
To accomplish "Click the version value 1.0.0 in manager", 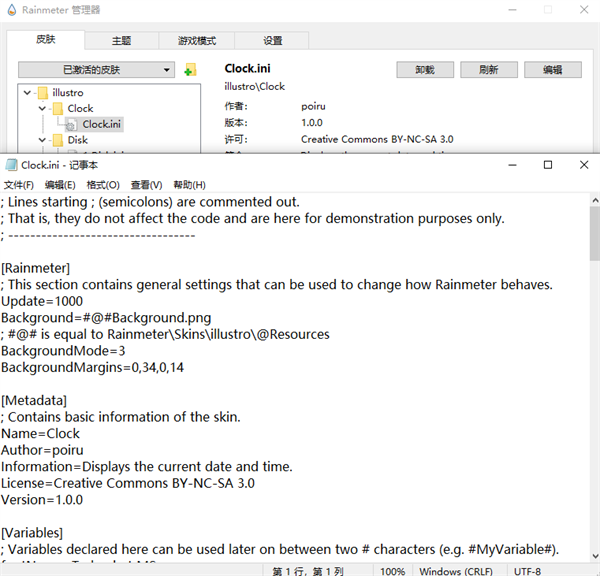I will (x=311, y=123).
